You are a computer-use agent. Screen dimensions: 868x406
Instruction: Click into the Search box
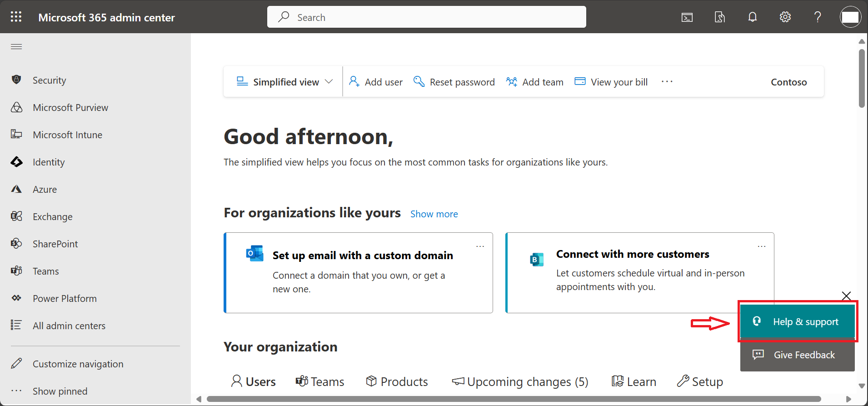tap(427, 17)
